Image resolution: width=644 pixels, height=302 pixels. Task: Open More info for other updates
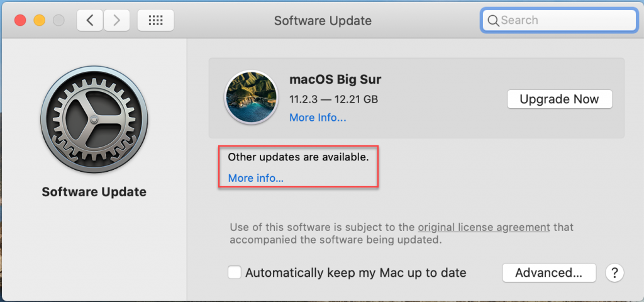(255, 178)
